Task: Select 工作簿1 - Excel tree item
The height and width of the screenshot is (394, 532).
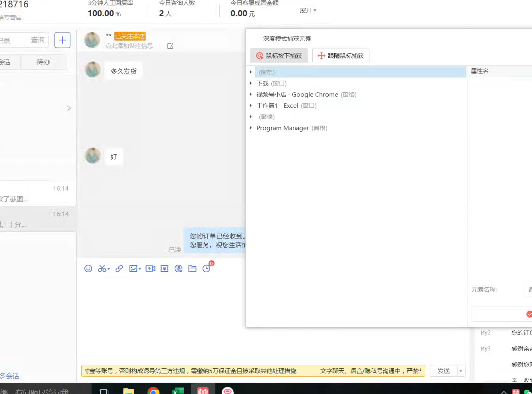Action: point(277,106)
